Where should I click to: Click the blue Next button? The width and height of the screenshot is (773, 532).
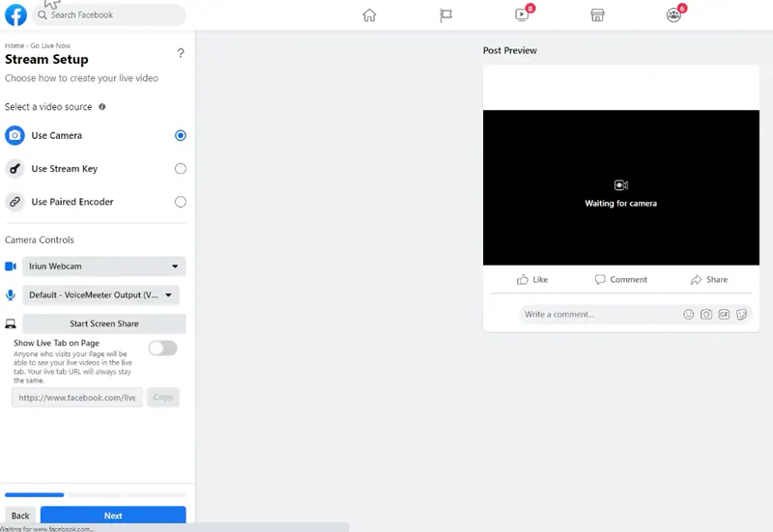click(113, 516)
